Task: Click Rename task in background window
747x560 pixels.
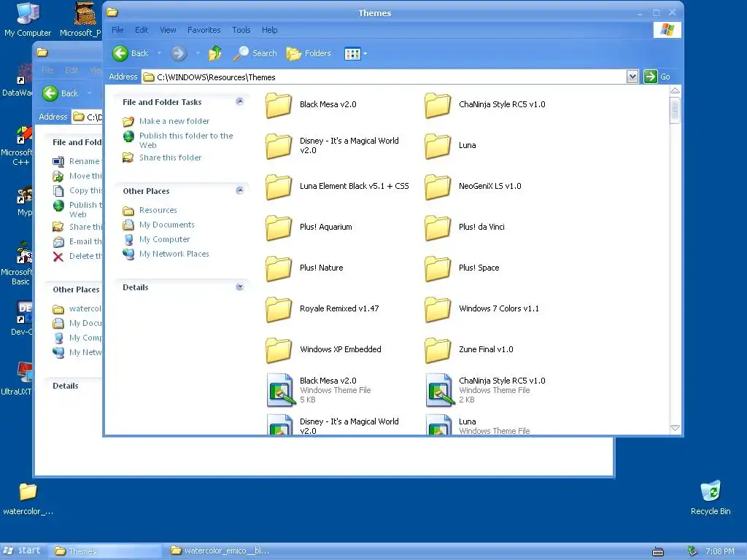Action: tap(76, 161)
